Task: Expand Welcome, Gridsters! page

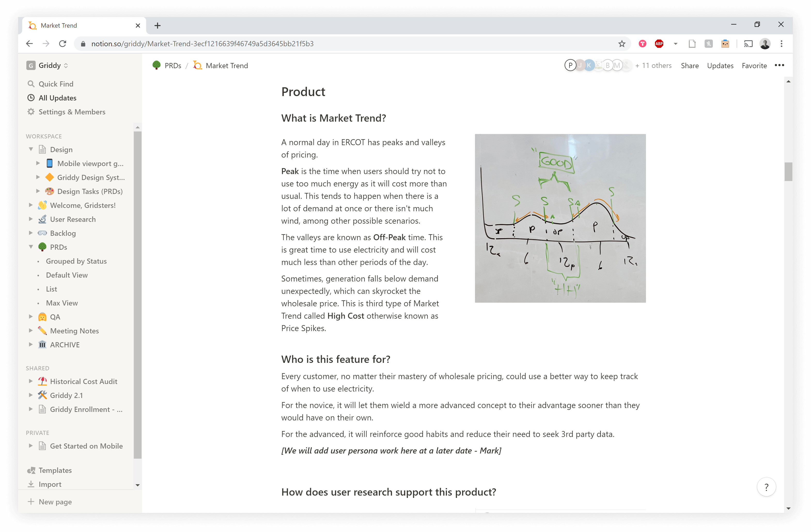Action: [31, 205]
